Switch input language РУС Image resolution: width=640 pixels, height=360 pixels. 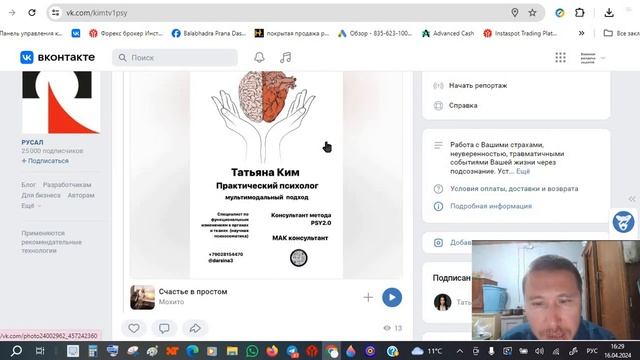tap(592, 351)
